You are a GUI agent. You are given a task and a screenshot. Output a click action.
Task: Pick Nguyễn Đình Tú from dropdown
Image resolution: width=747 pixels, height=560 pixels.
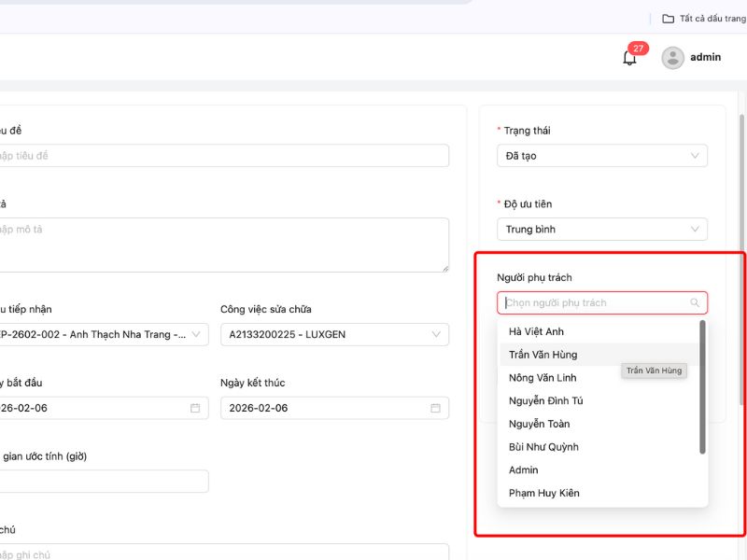[x=545, y=400]
